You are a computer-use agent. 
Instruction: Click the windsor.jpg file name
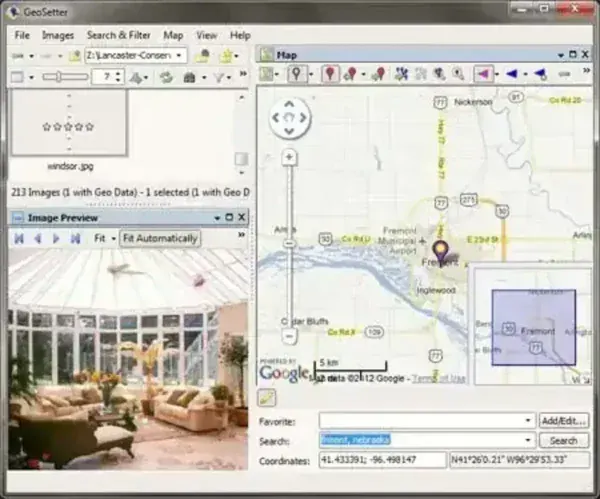pos(70,166)
